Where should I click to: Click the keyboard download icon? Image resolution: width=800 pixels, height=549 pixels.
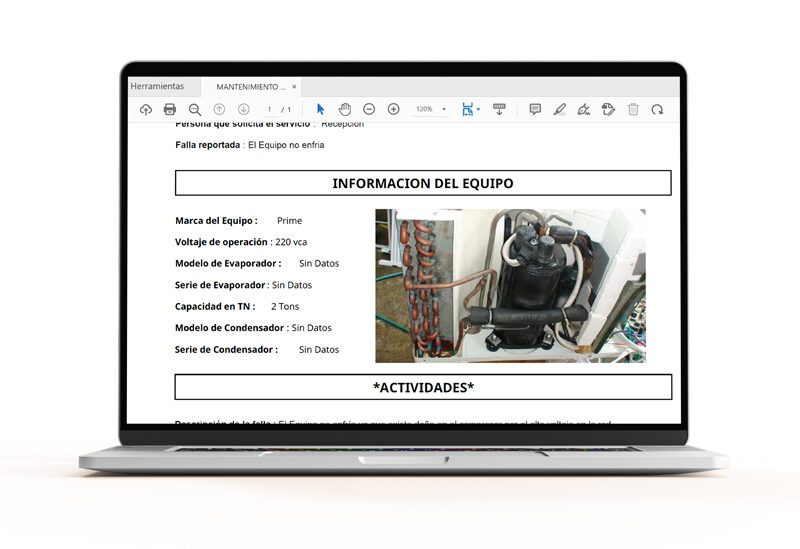(499, 109)
